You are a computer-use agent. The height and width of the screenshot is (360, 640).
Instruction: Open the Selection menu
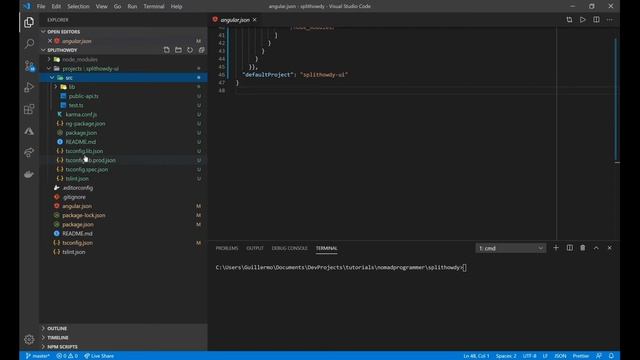pos(78,7)
